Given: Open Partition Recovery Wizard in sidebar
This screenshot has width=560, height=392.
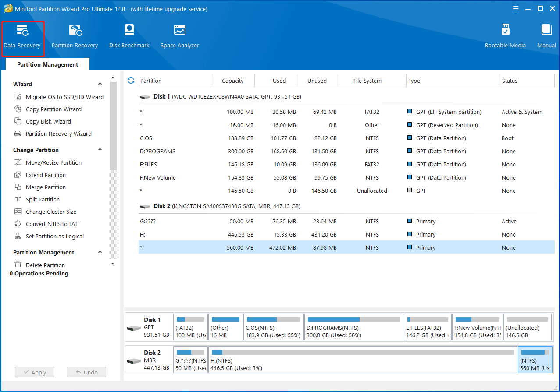Looking at the screenshot, I should pyautogui.click(x=53, y=134).
